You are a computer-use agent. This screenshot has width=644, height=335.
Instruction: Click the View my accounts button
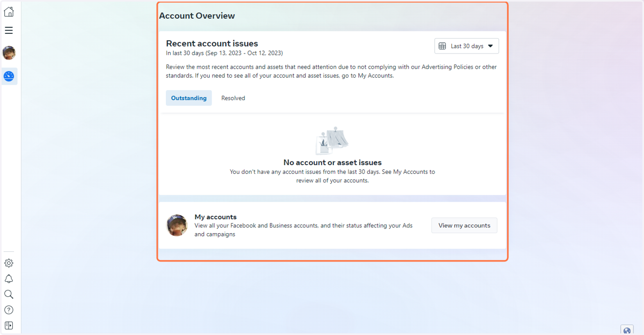pyautogui.click(x=464, y=226)
